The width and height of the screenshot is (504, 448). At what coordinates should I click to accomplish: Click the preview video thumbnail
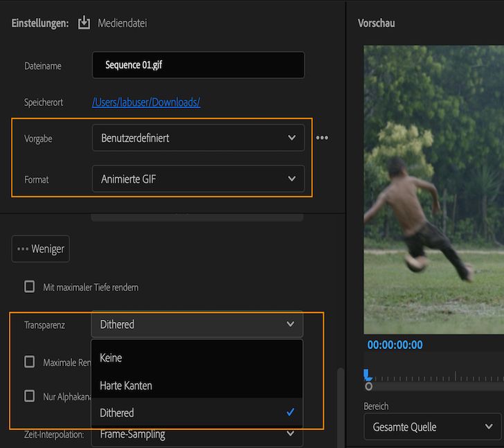433,190
